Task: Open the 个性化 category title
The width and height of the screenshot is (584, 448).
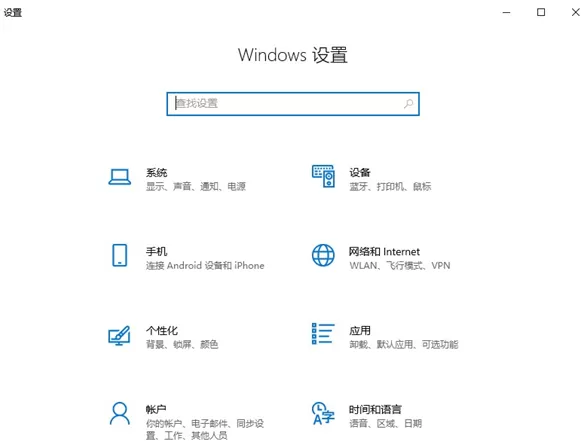Action: (162, 330)
